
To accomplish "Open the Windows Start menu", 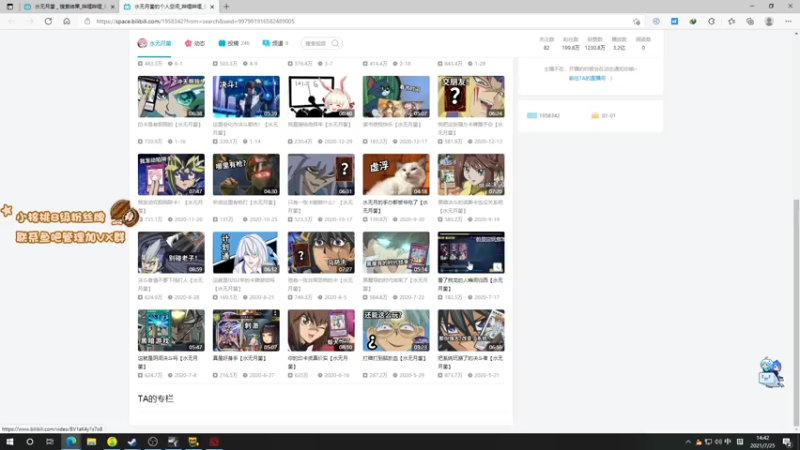I will point(9,442).
